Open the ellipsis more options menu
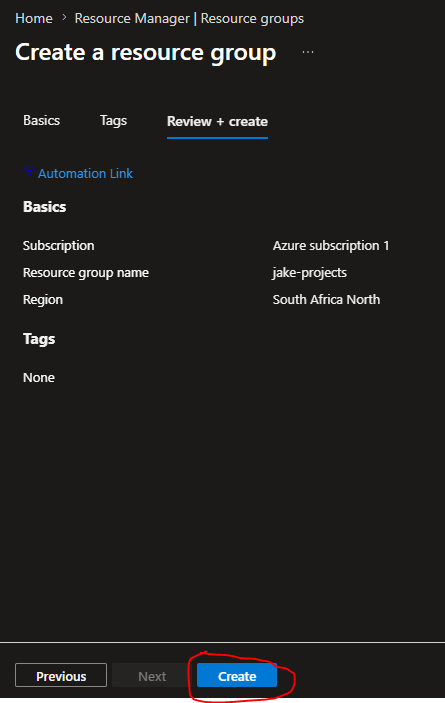 tap(308, 52)
